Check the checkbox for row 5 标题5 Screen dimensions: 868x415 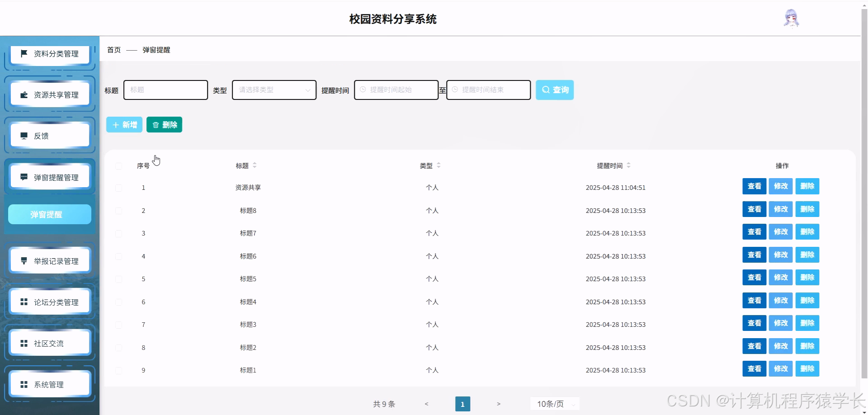[x=118, y=279]
